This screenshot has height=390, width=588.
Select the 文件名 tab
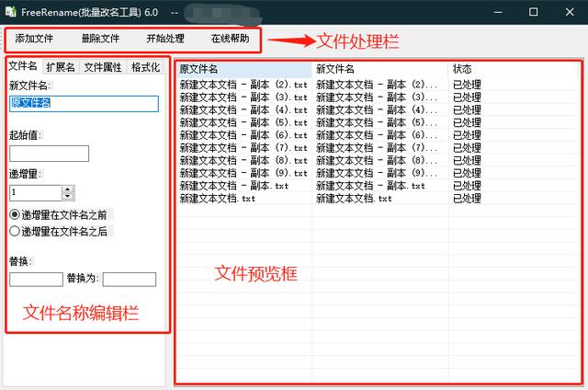[x=23, y=66]
